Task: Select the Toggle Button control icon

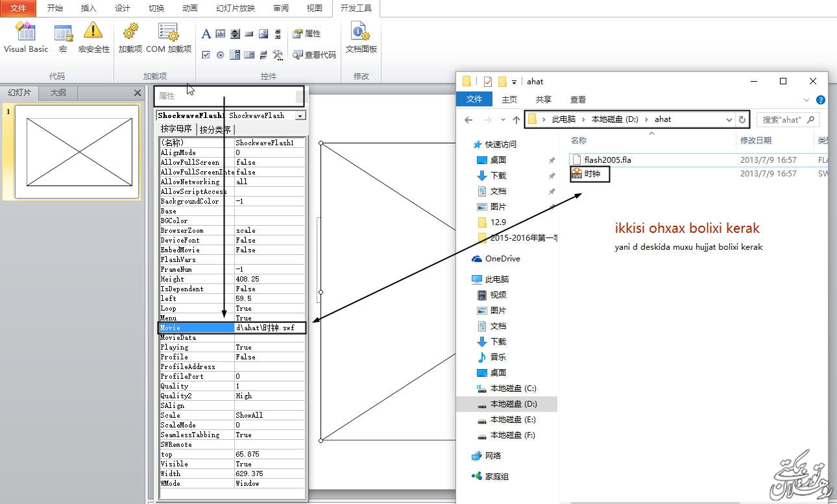Action: point(263,55)
